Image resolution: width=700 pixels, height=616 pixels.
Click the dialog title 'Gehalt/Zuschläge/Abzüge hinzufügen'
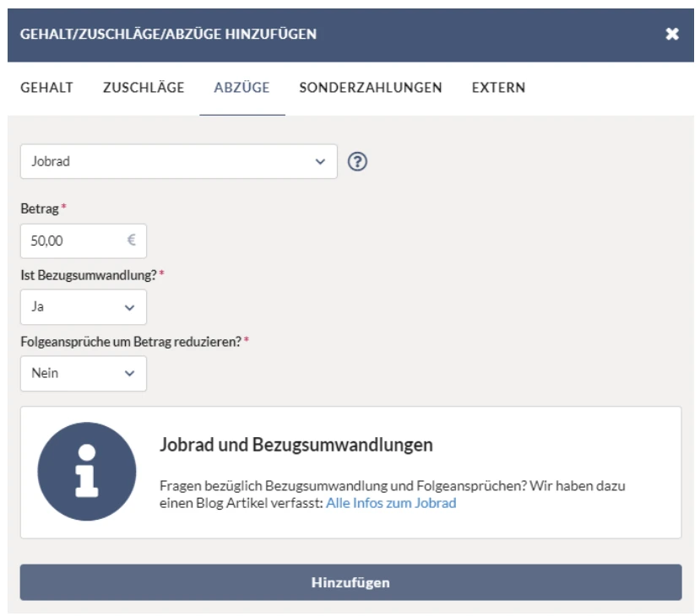168,34
